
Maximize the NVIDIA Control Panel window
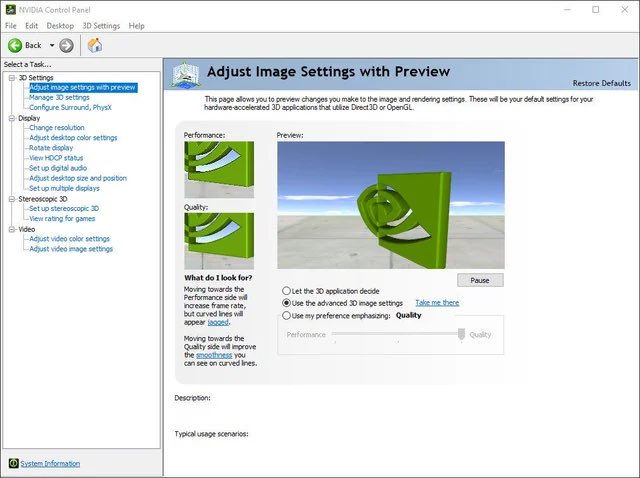596,9
